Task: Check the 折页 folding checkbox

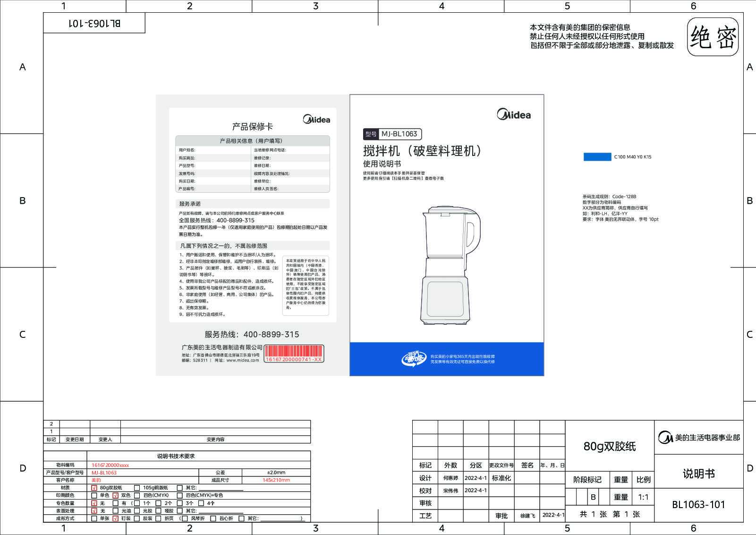Action: point(158,518)
